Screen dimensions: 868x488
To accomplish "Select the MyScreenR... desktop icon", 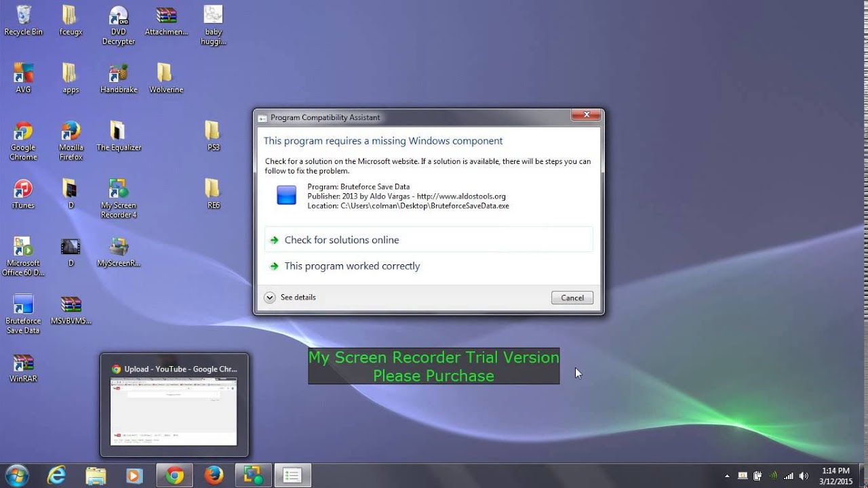I will click(x=119, y=251).
